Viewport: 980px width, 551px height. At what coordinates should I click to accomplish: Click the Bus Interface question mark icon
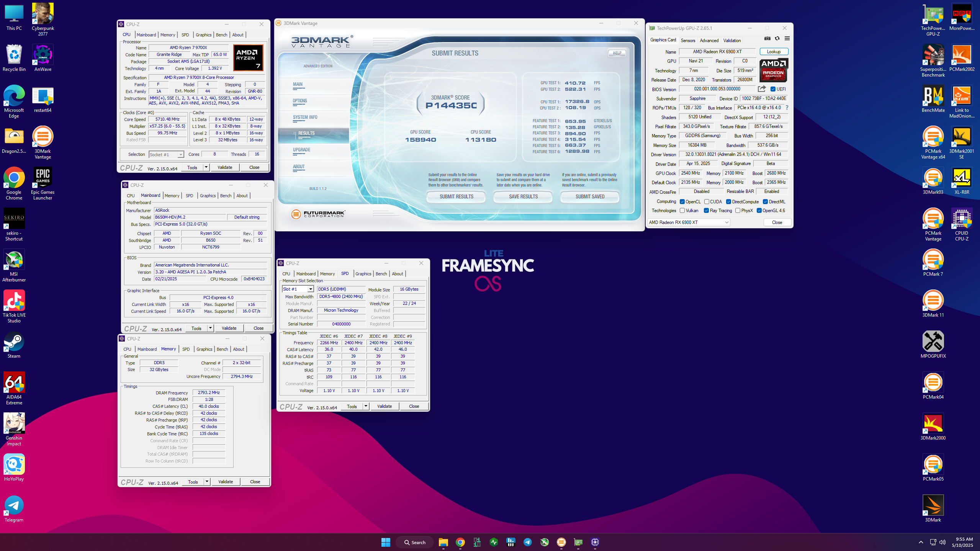(x=787, y=108)
